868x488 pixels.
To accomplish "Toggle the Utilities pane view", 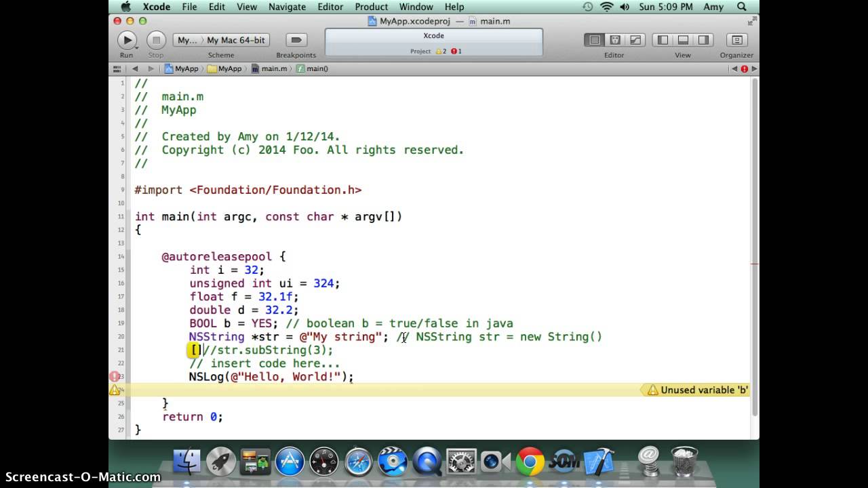I will [704, 40].
